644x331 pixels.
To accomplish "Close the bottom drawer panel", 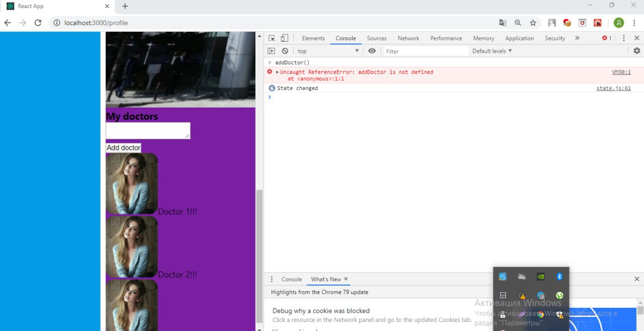I will point(636,279).
